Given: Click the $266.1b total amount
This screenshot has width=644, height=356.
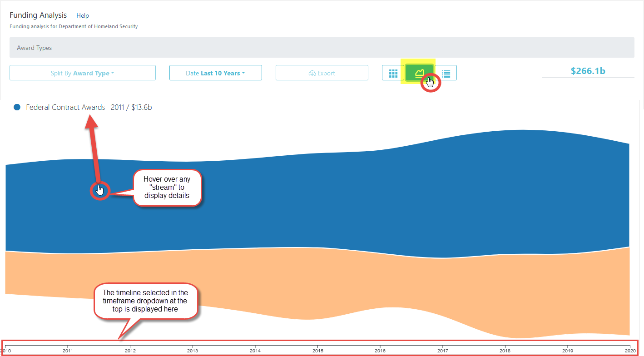Looking at the screenshot, I should pyautogui.click(x=588, y=71).
